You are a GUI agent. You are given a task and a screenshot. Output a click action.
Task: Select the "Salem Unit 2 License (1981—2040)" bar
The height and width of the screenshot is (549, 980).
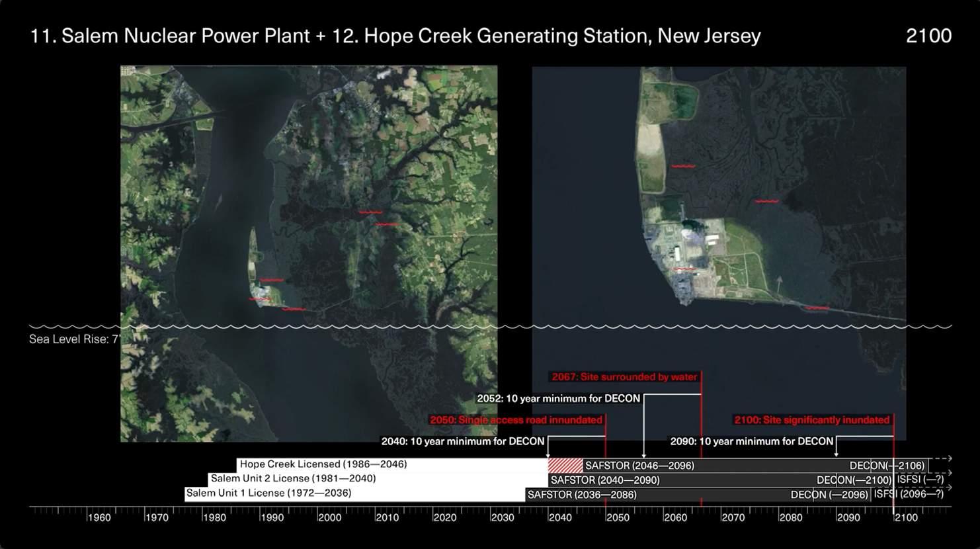pyautogui.click(x=378, y=479)
